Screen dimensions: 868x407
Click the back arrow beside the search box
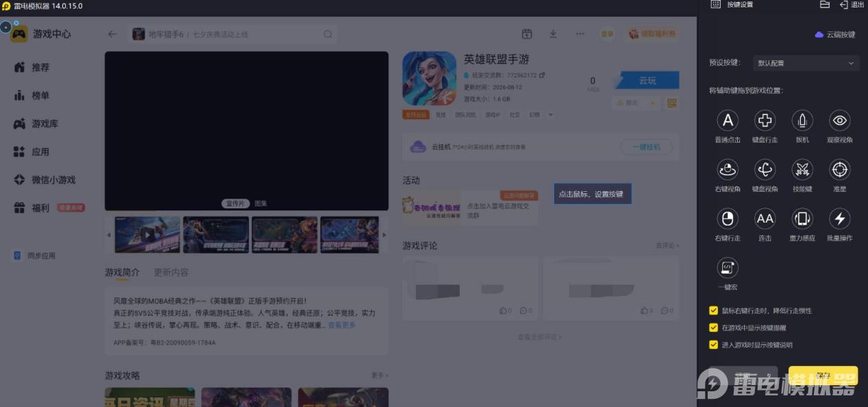click(x=112, y=34)
